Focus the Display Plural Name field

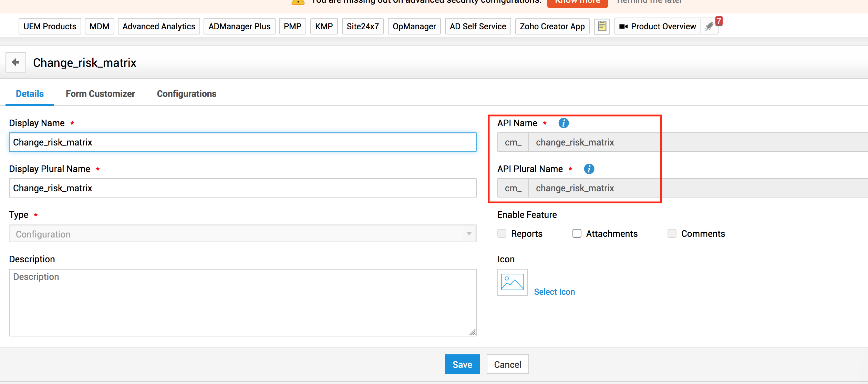pos(242,188)
